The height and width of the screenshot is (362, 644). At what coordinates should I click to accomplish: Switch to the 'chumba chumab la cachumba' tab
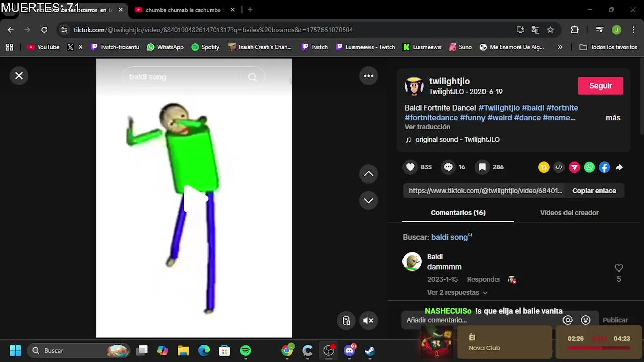point(184,10)
